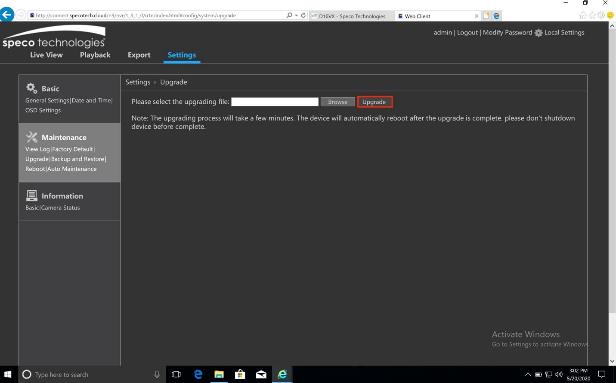616x383 pixels.
Task: Click the microphone icon in taskbar search
Action: [157, 374]
